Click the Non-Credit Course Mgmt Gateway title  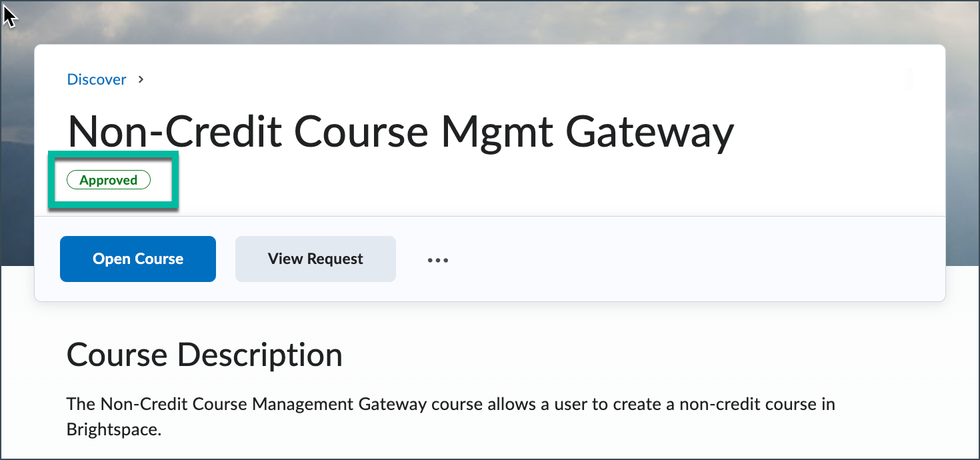(401, 131)
